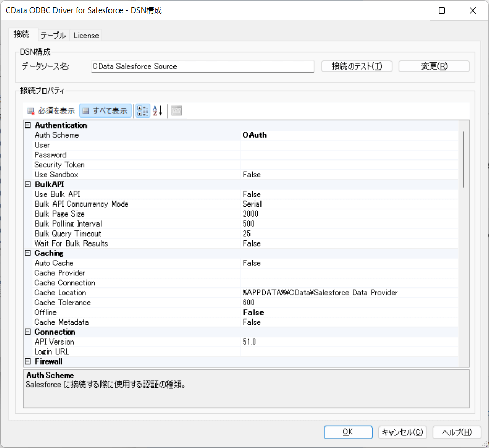Minimize the DSN configuration window
The width and height of the screenshot is (489, 448).
[x=411, y=10]
